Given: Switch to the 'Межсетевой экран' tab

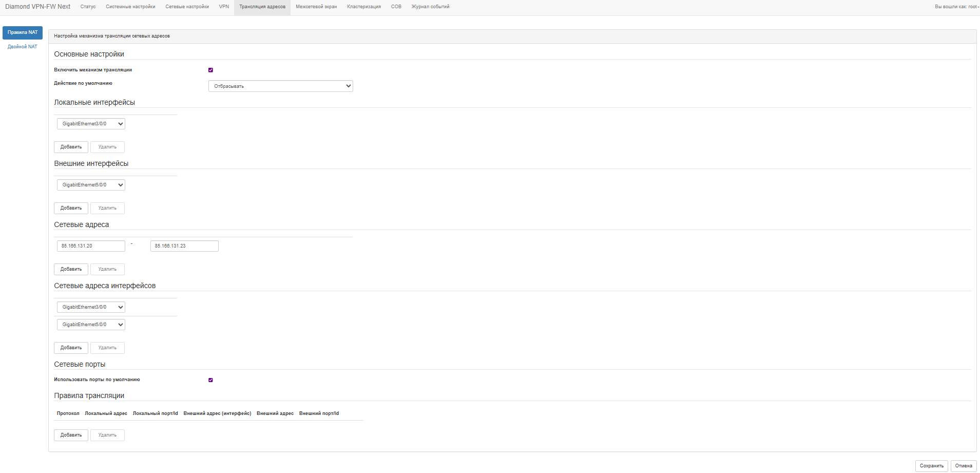Looking at the screenshot, I should point(316,7).
